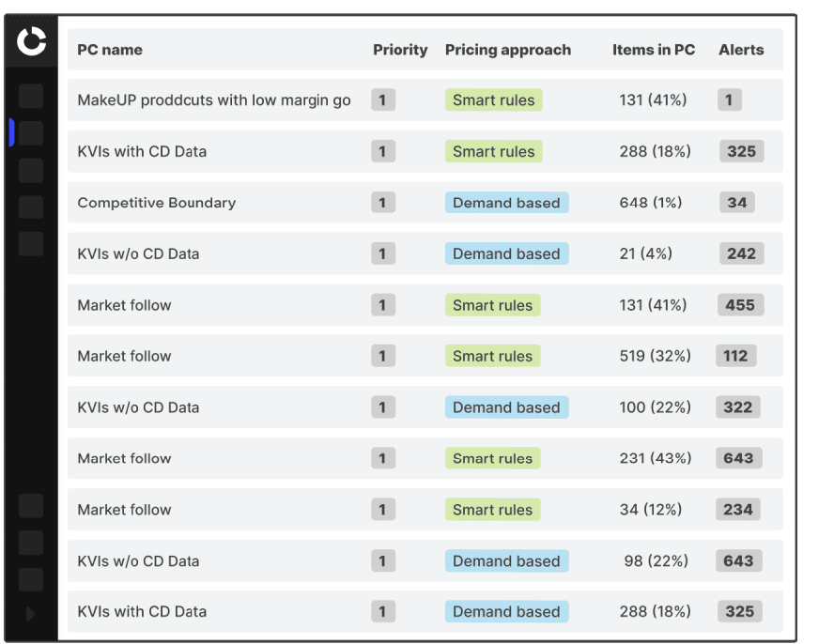
Task: Click priority badge in KVIs with CD Data row
Action: click(382, 151)
